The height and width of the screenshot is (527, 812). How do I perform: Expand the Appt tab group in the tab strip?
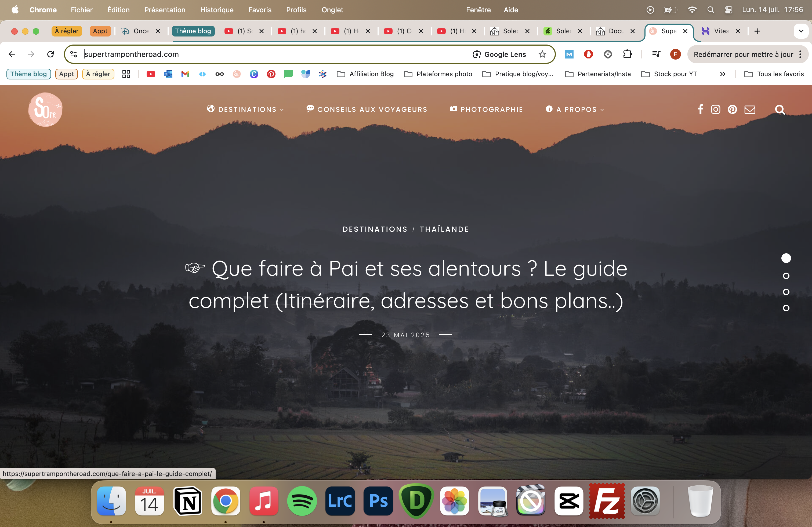(100, 31)
